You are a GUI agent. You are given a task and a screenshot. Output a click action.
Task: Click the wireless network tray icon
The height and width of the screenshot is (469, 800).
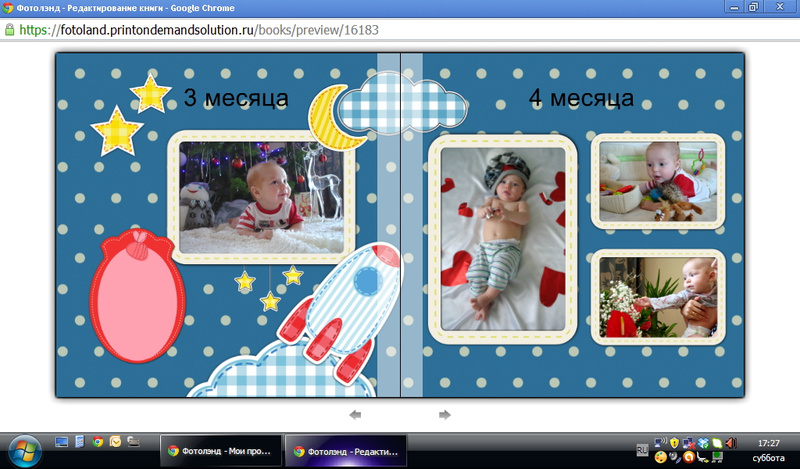660,442
